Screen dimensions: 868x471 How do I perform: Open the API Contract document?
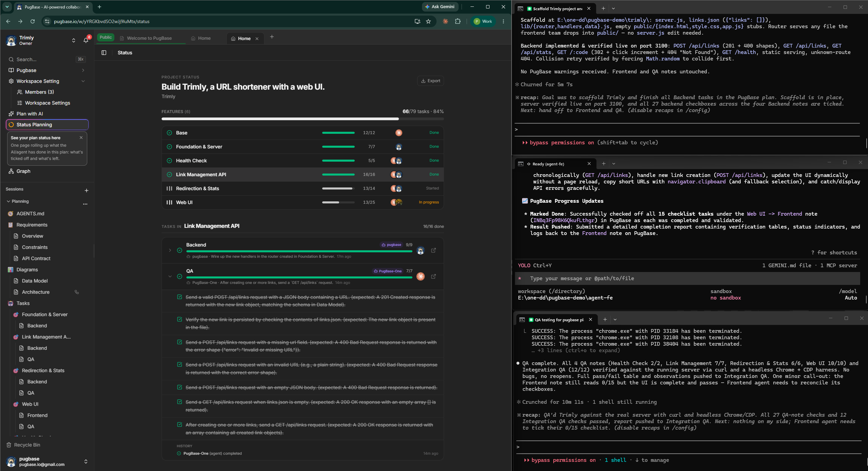[36, 258]
